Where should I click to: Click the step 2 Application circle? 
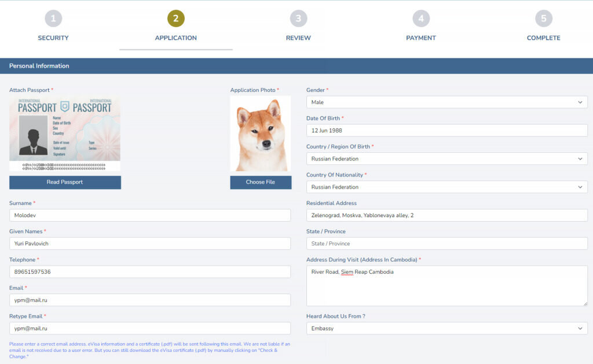pos(176,18)
